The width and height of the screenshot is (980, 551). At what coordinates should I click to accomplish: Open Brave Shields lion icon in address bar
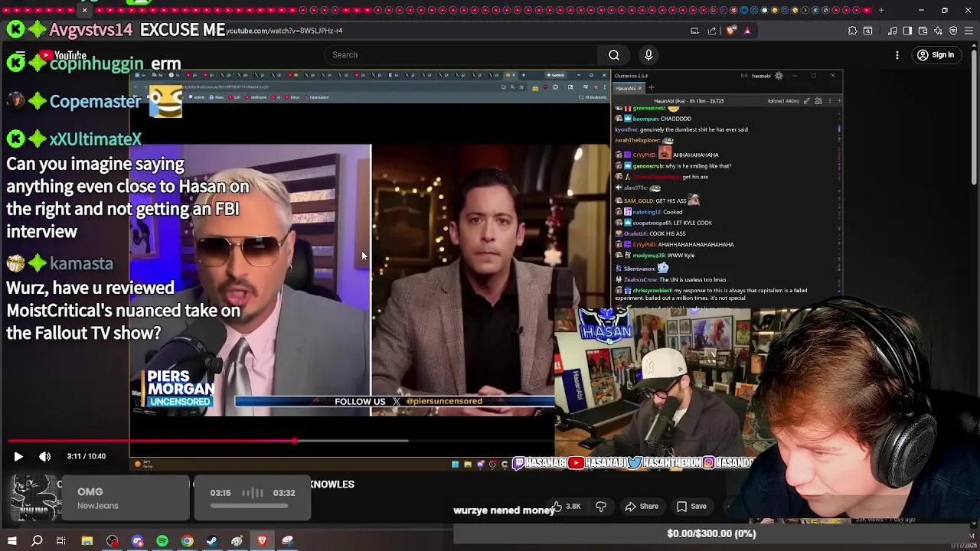point(730,31)
